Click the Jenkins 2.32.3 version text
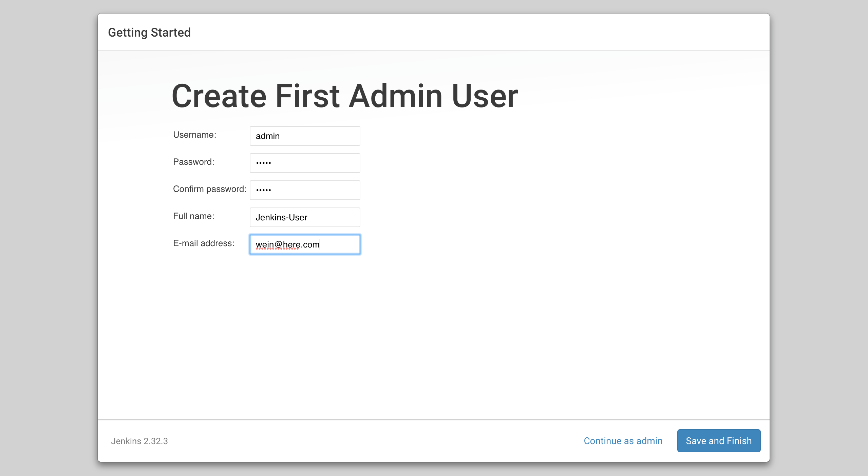The width and height of the screenshot is (868, 476). (x=139, y=441)
